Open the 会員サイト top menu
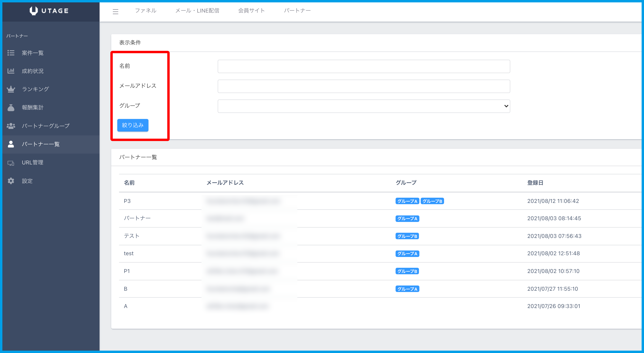The image size is (644, 353). click(251, 11)
